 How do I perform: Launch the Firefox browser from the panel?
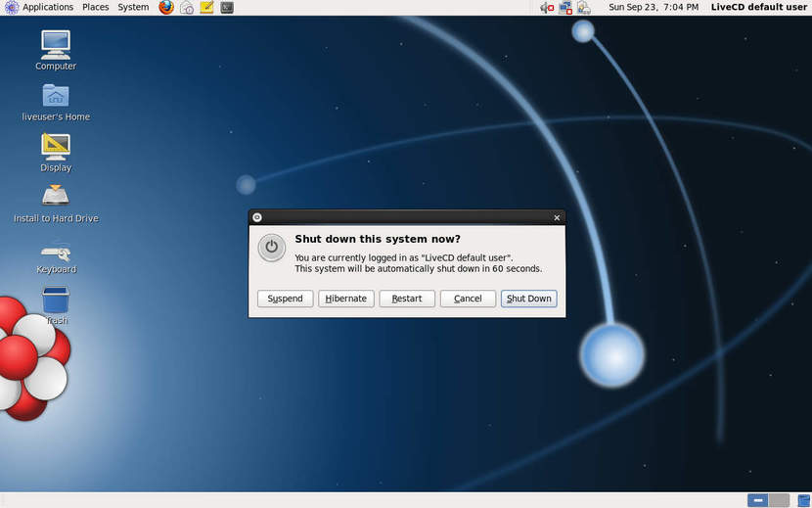[166, 7]
